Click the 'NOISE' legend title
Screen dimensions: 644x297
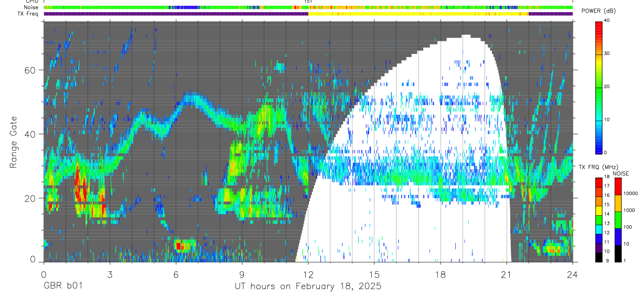click(621, 173)
